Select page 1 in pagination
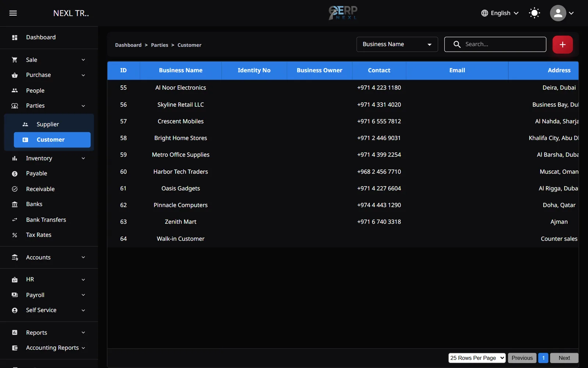The width and height of the screenshot is (588, 368). tap(543, 358)
